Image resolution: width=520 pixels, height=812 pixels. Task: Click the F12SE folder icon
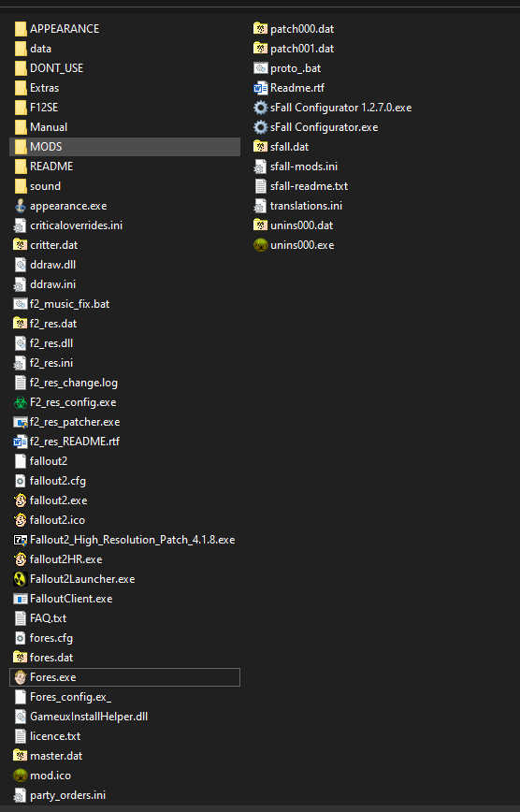[x=21, y=108]
